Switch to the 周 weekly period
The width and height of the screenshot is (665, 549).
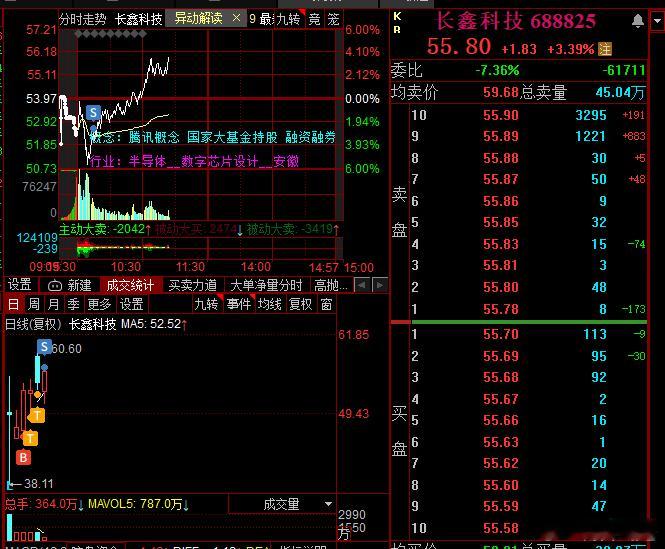coord(34,304)
